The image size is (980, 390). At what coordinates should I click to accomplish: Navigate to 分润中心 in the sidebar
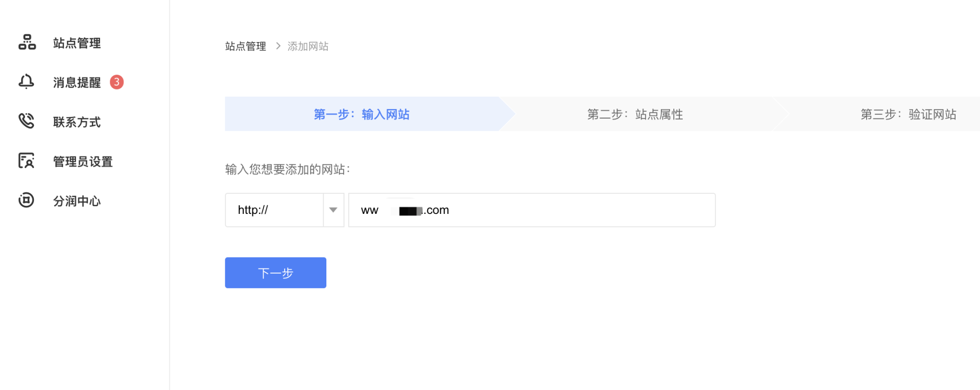[77, 201]
